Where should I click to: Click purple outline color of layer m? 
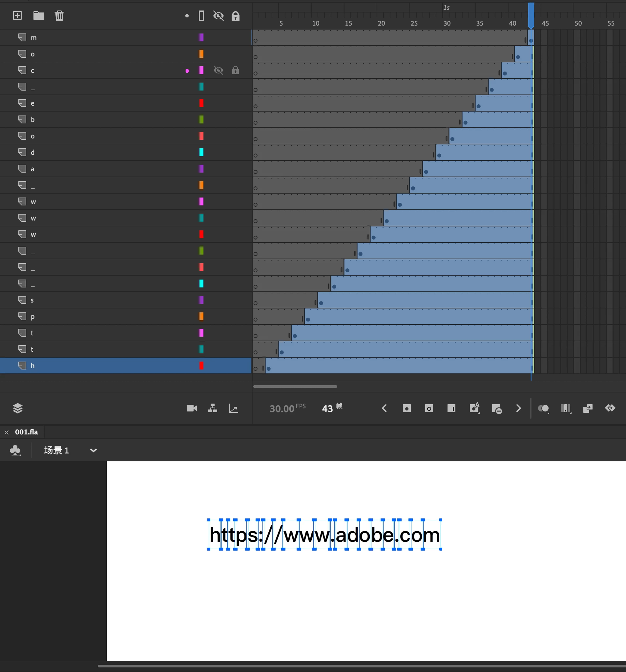(201, 37)
